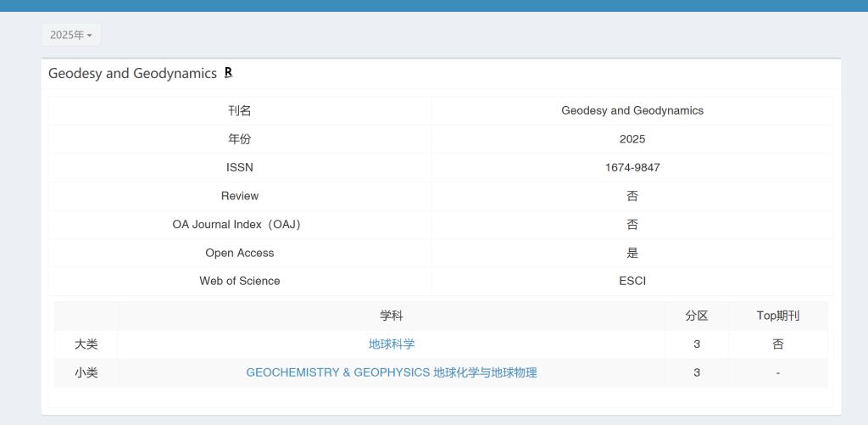Open the 地球科学 category link
This screenshot has height=425, width=868.
[x=392, y=344]
